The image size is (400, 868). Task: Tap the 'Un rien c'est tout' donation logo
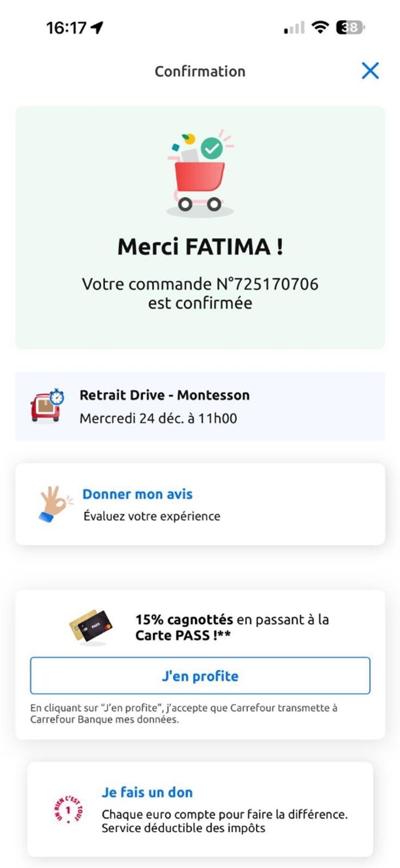[x=68, y=809]
